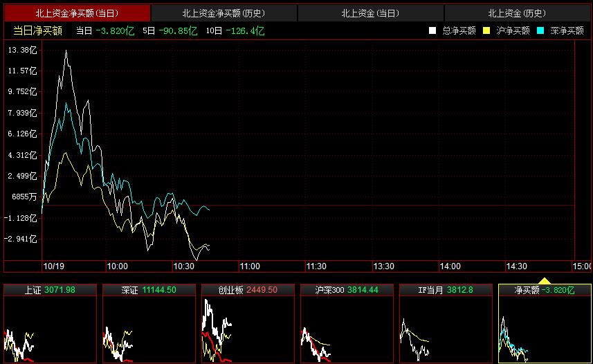Viewport: 593px width, 364px height.
Task: Open the 深证 index mini chart
Action: pyautogui.click(x=149, y=323)
